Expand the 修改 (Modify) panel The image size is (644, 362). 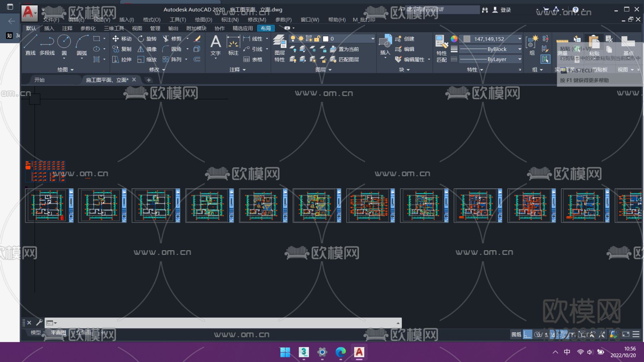[x=157, y=69]
